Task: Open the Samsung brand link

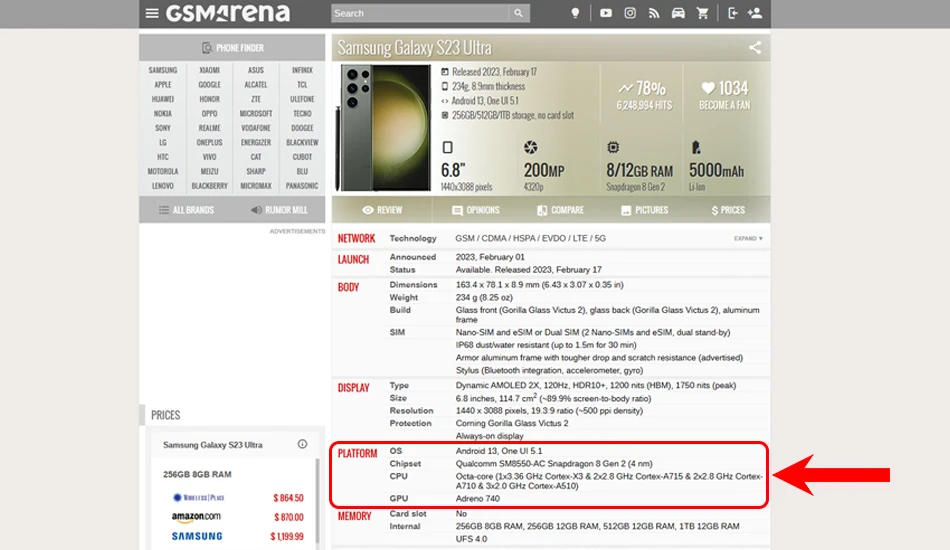Action: 162,70
